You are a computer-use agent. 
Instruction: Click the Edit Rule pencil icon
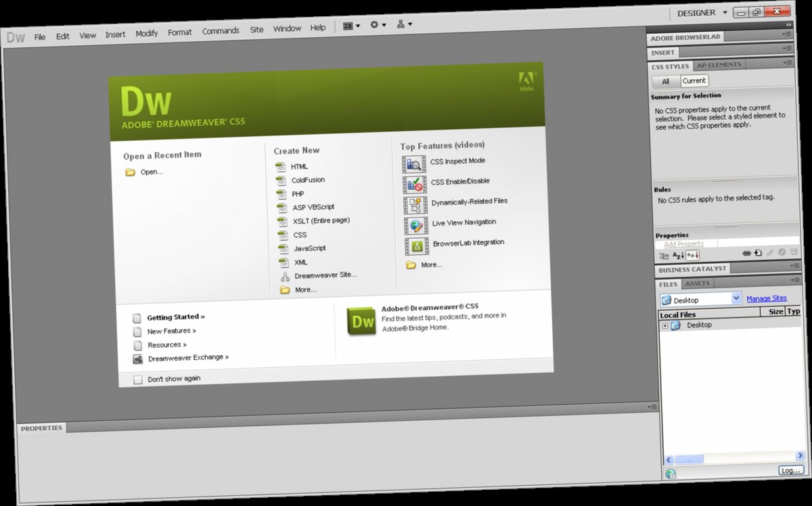pos(769,252)
